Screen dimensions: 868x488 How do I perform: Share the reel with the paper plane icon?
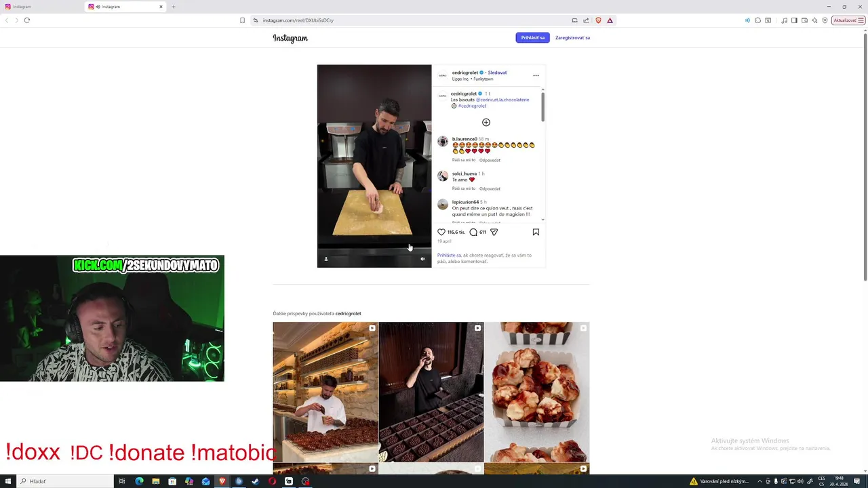(494, 232)
